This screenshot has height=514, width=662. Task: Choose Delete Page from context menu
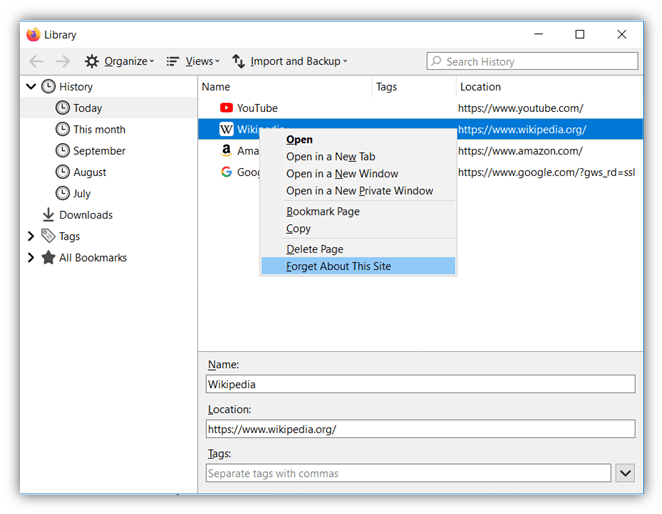click(358, 249)
